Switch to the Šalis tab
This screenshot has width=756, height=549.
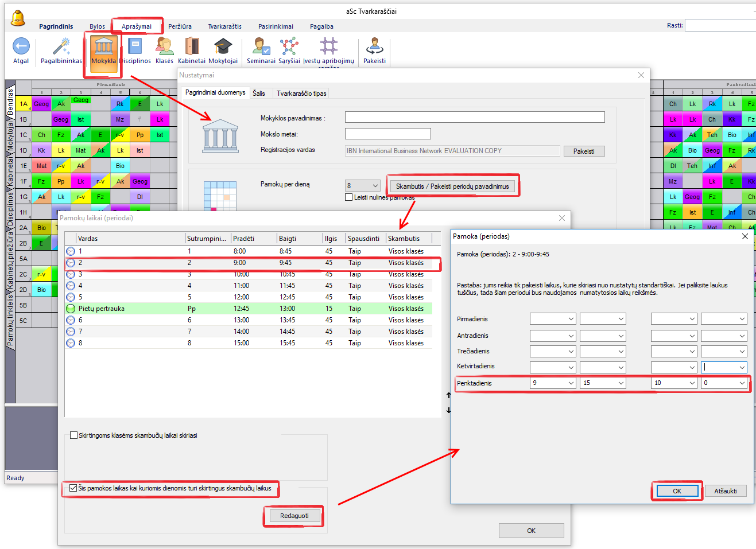click(259, 94)
